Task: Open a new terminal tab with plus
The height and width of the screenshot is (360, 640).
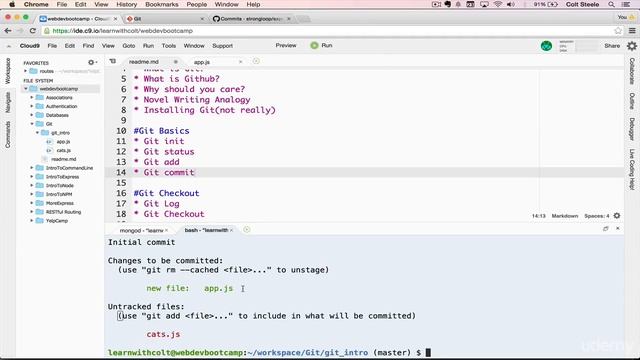Action: pos(247,230)
